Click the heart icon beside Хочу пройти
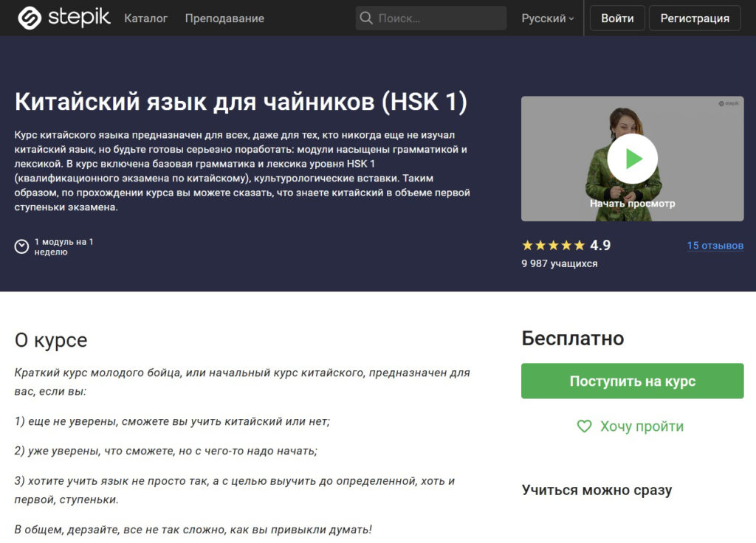This screenshot has width=756, height=543. pyautogui.click(x=584, y=426)
